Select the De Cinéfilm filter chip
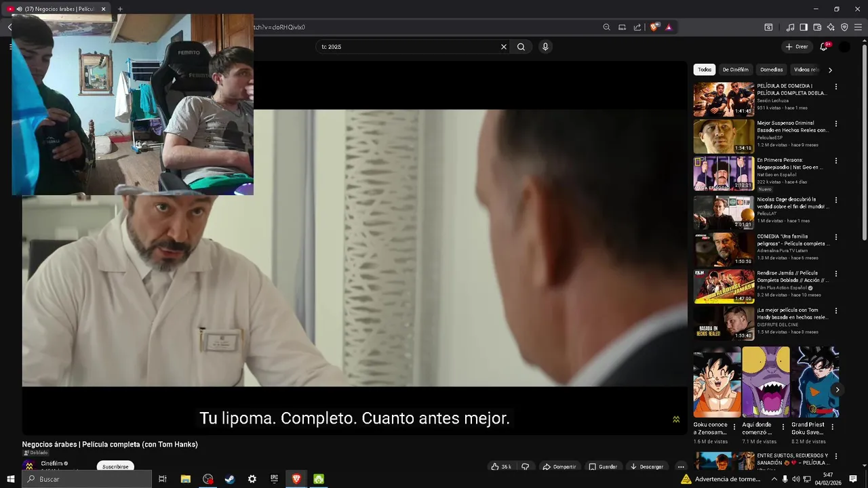 [735, 70]
